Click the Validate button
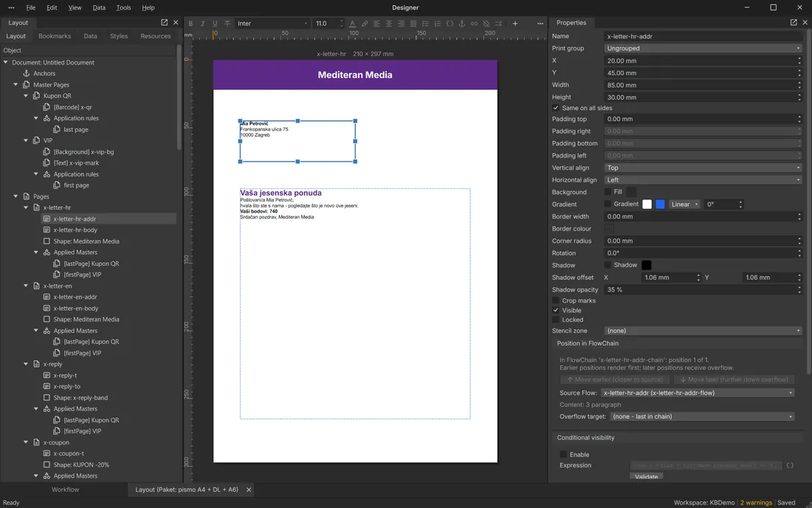The image size is (812, 508). (x=647, y=476)
